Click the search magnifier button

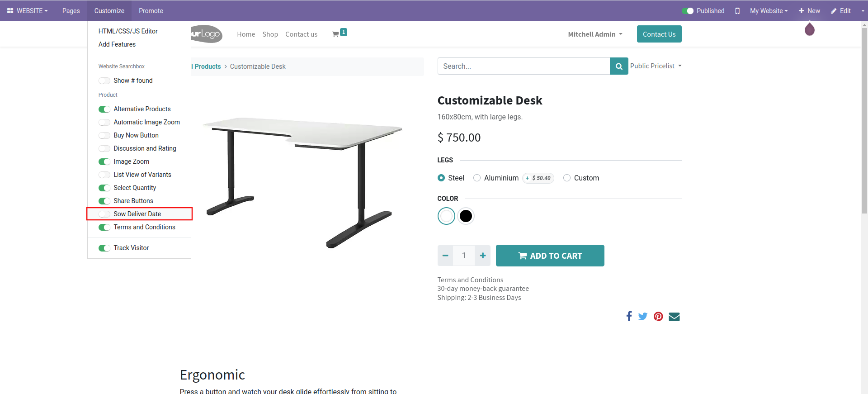[619, 66]
